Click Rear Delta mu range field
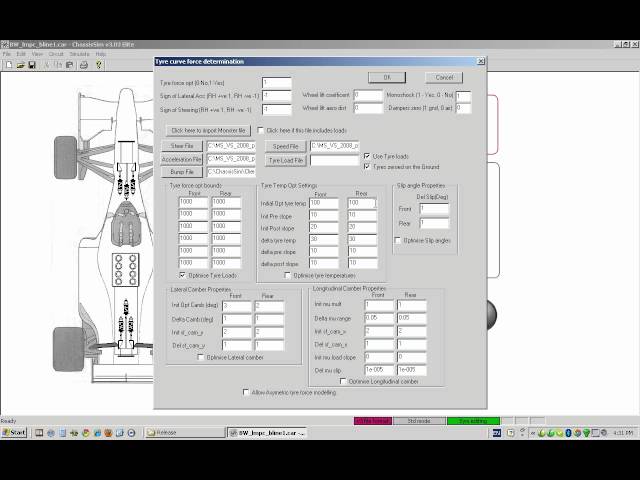This screenshot has width=640, height=480. tap(412, 318)
